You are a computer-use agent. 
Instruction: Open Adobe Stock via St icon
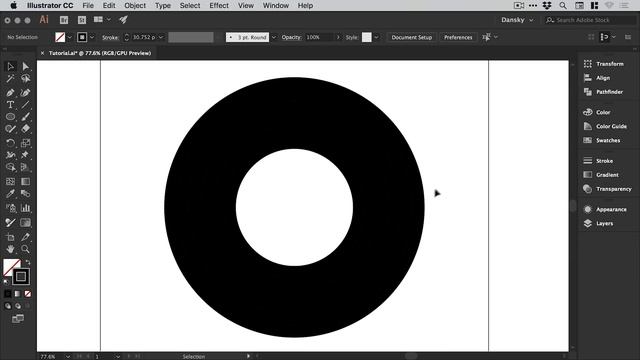82,20
